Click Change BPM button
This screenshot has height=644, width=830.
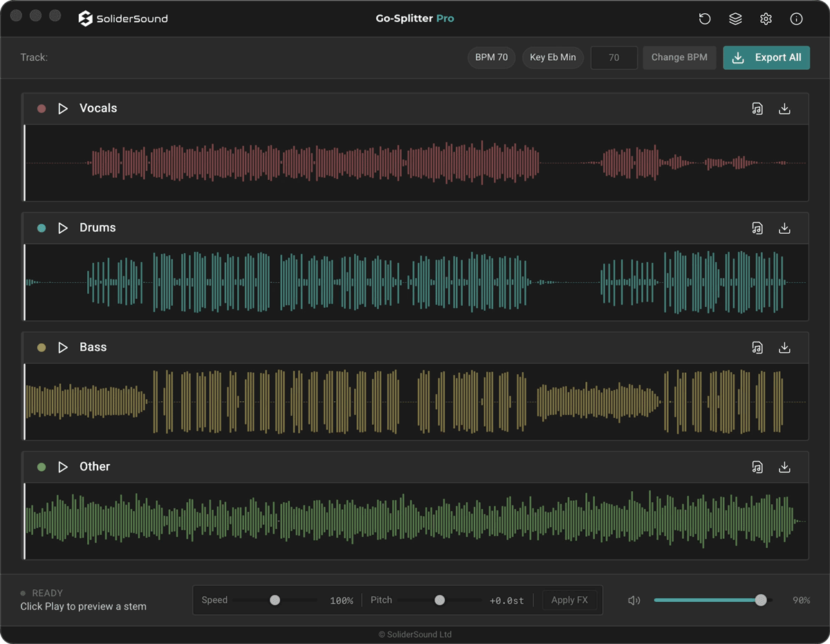click(x=679, y=57)
